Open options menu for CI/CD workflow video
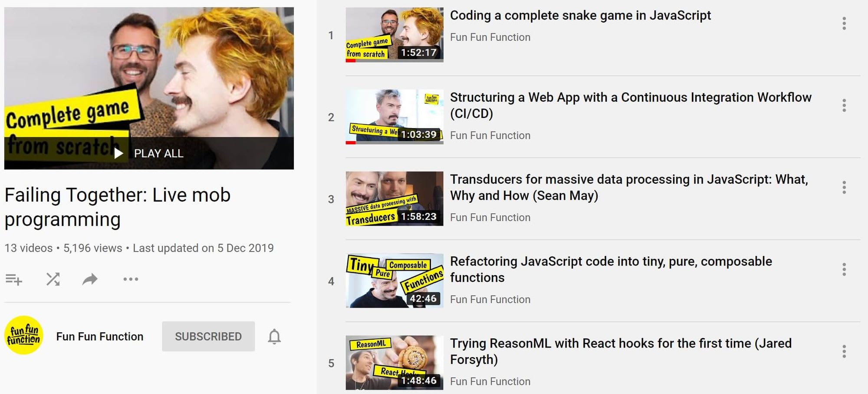 pos(844,106)
